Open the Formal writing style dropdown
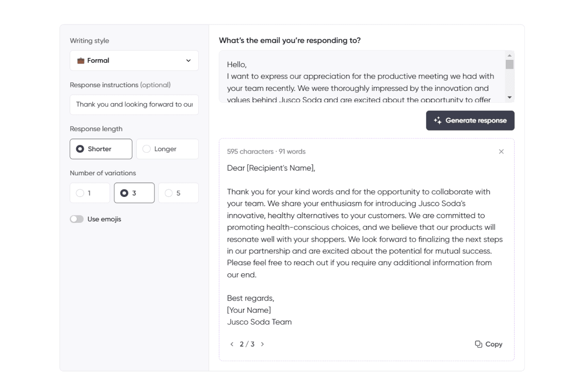 (134, 61)
